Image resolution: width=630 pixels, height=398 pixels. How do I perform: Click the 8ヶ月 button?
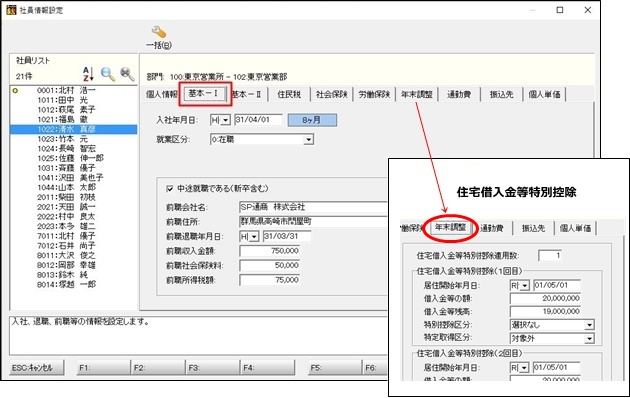click(x=312, y=120)
